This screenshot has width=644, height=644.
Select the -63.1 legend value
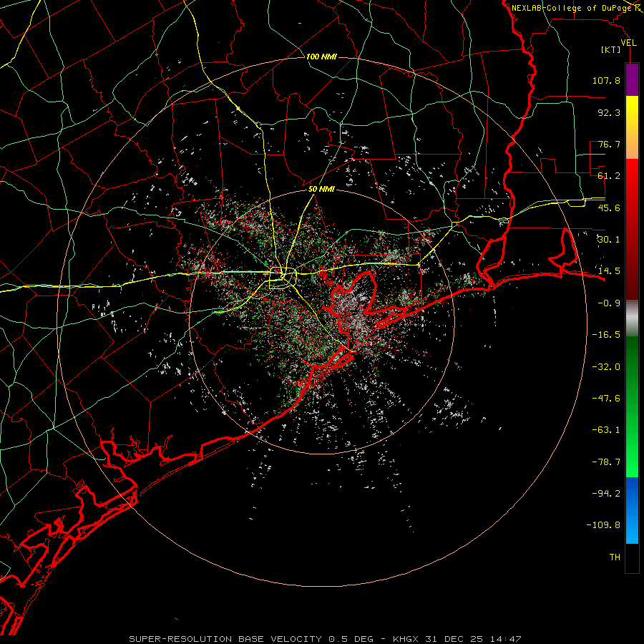(x=606, y=430)
